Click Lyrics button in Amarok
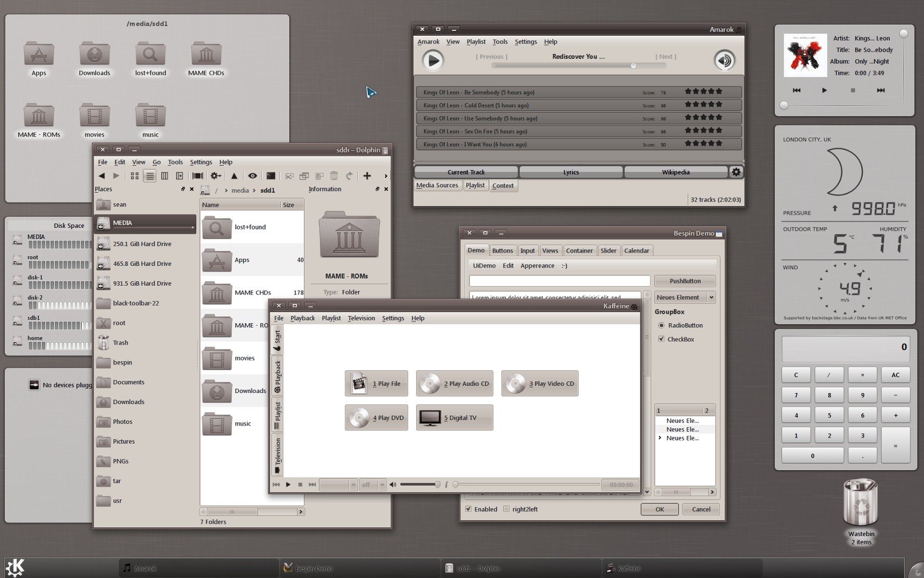The height and width of the screenshot is (578, 924). [x=571, y=172]
